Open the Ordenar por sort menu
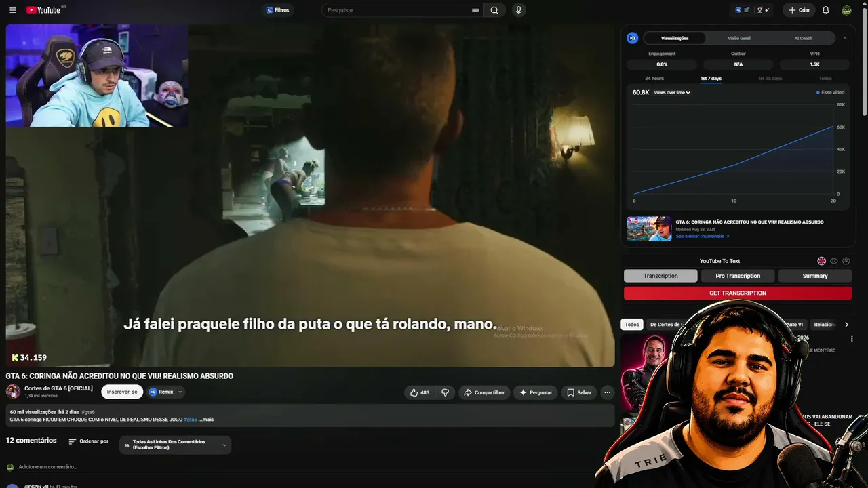The image size is (868, 488). [89, 441]
